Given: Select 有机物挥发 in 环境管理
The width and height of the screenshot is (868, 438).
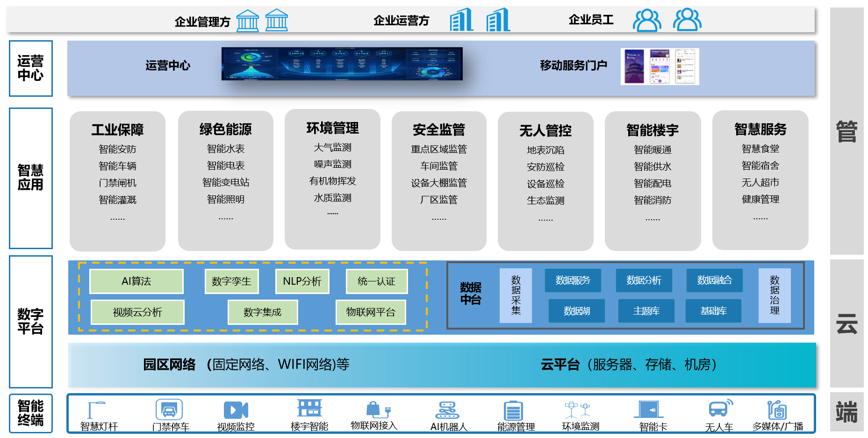Looking at the screenshot, I should tap(333, 181).
